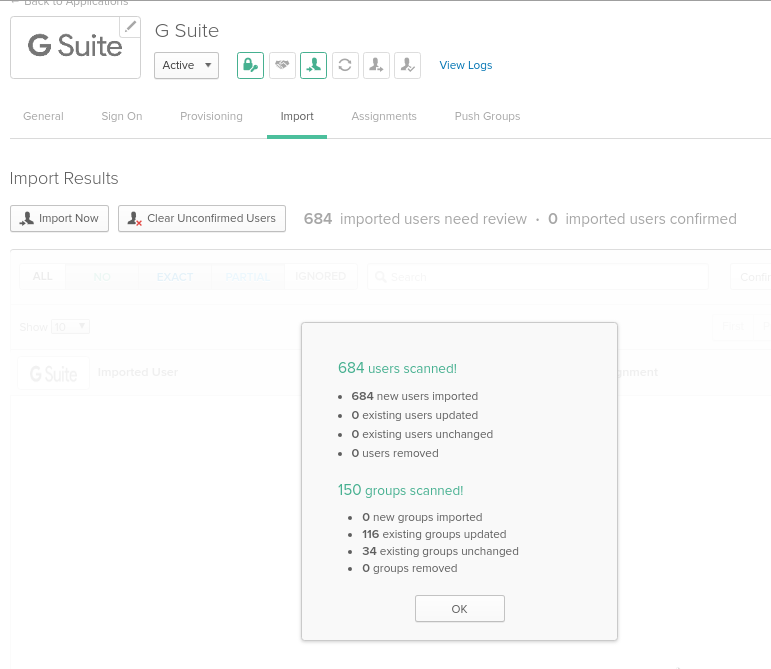Screen dimensions: 771x669
Task: Select the Import tab
Action: click(x=297, y=116)
